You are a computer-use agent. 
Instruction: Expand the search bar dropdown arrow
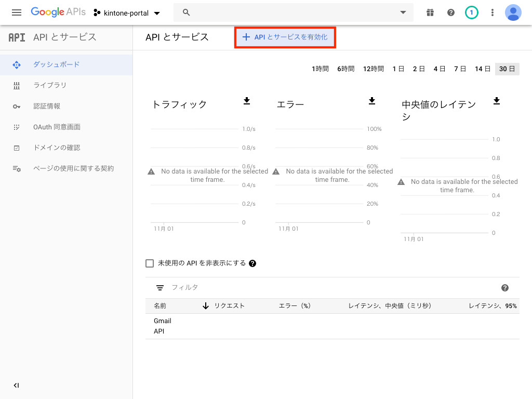[x=403, y=12]
